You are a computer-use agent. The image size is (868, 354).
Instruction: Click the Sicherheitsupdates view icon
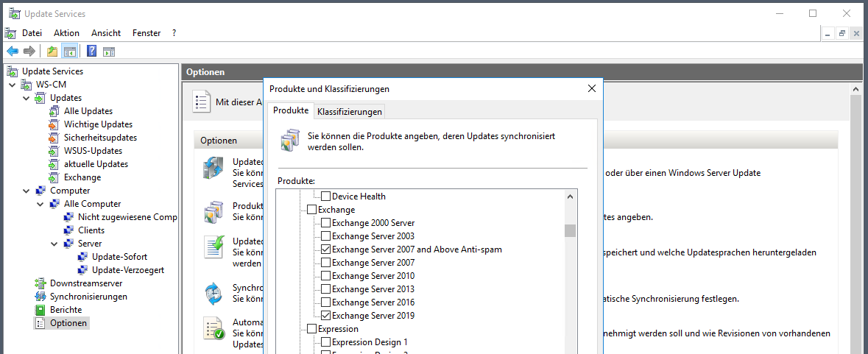54,138
